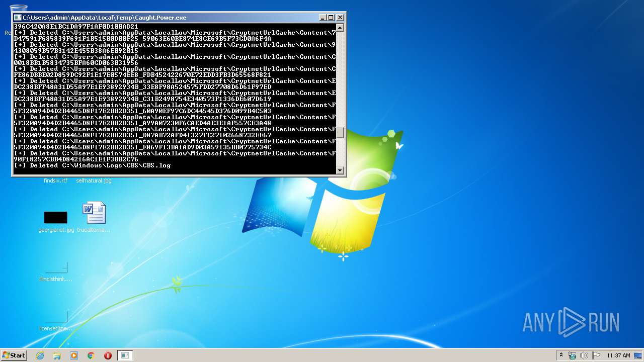Open the volume speaker tray icon
The width and height of the screenshot is (644, 362).
(x=584, y=355)
